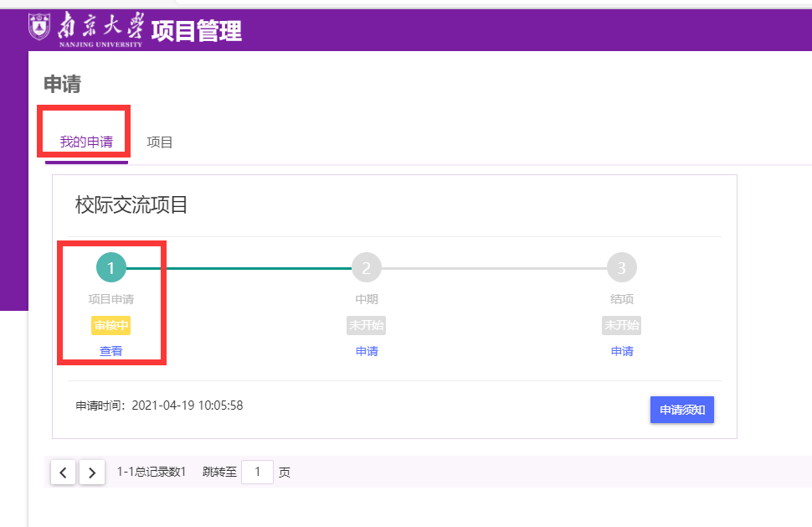Click the 校际交流项目 card title
Screen dimensions: 812x527
click(x=131, y=204)
